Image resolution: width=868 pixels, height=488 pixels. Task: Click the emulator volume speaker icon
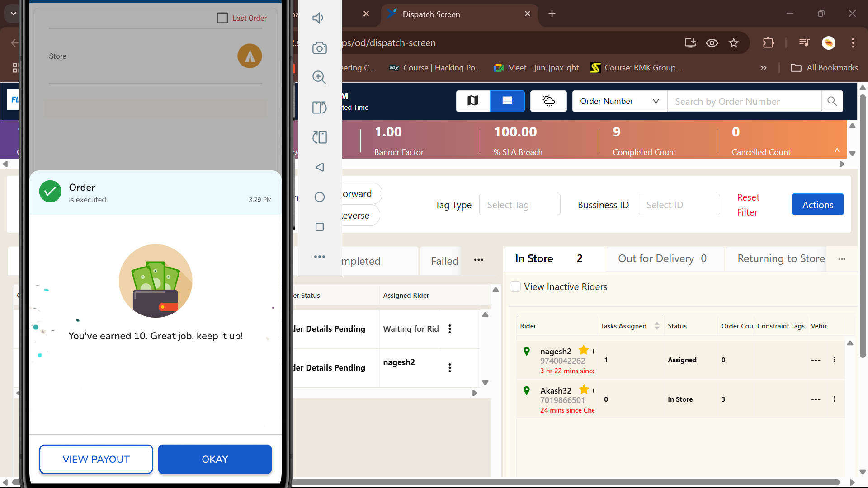pos(318,18)
